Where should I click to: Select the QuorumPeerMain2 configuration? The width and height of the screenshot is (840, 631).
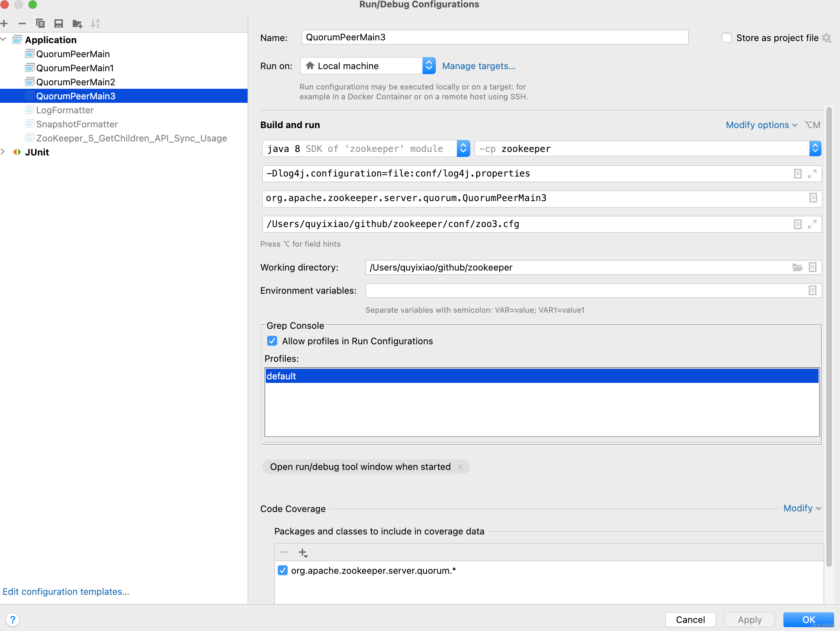(76, 82)
